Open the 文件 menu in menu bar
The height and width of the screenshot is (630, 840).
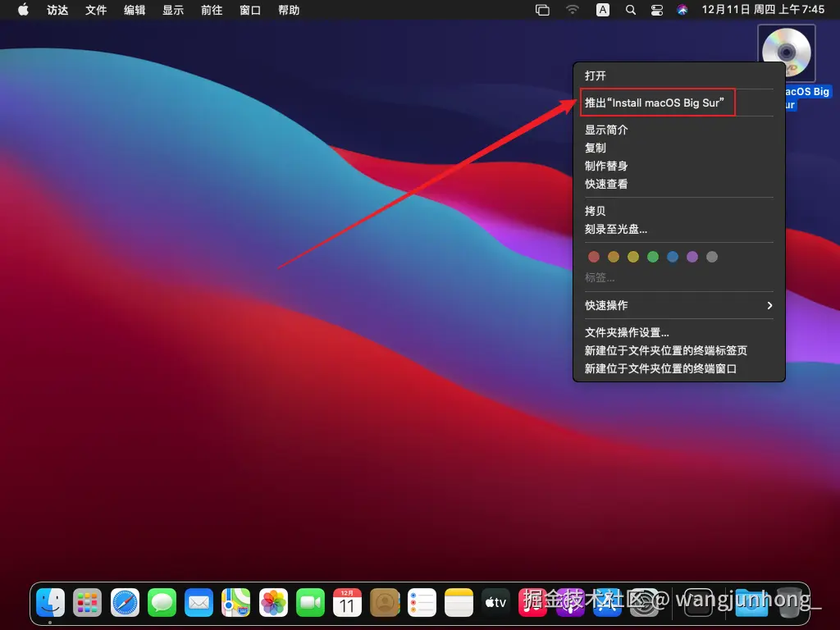click(96, 10)
